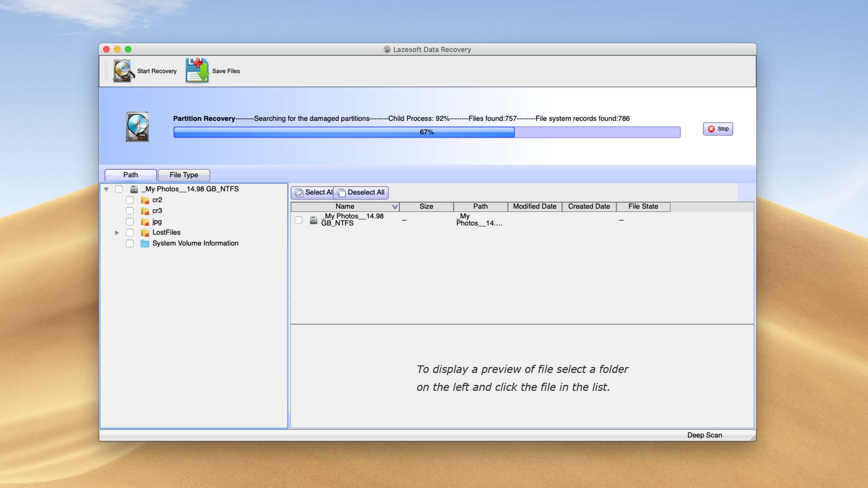868x488 pixels.
Task: Click the 67% scan progress bar
Action: pyautogui.click(x=427, y=132)
